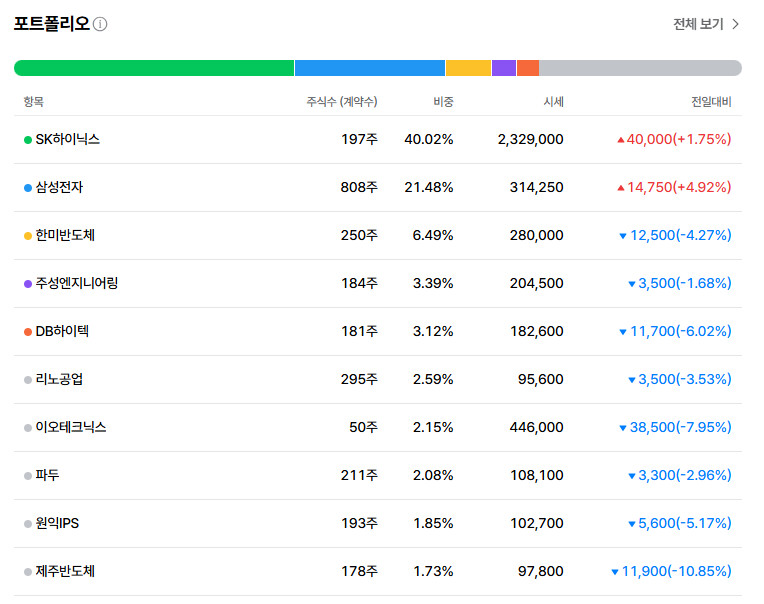
Task: Open the DB하이텍 stock entry
Action: click(x=62, y=331)
